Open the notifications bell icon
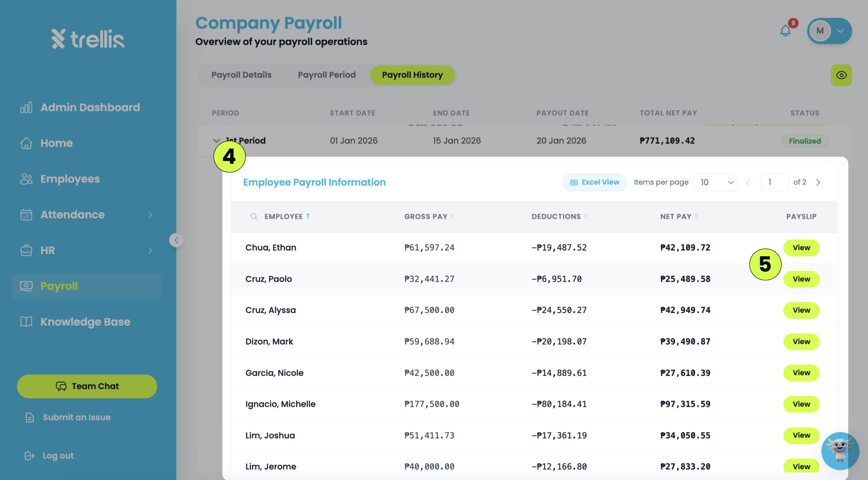This screenshot has height=480, width=868. tap(785, 31)
